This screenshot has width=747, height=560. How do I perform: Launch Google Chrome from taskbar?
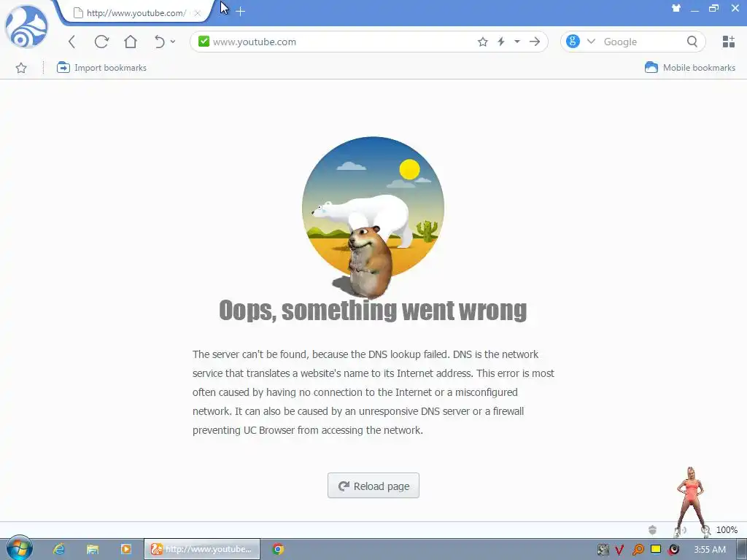click(x=278, y=549)
